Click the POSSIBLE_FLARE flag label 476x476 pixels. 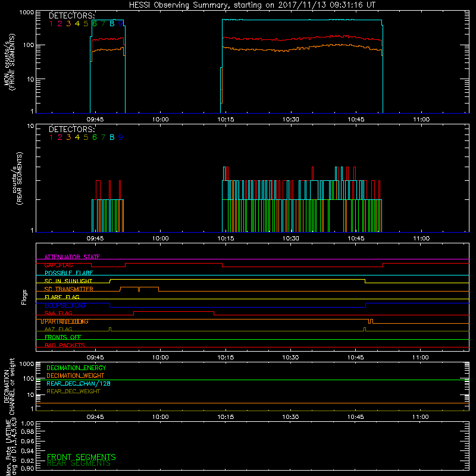coord(68,273)
